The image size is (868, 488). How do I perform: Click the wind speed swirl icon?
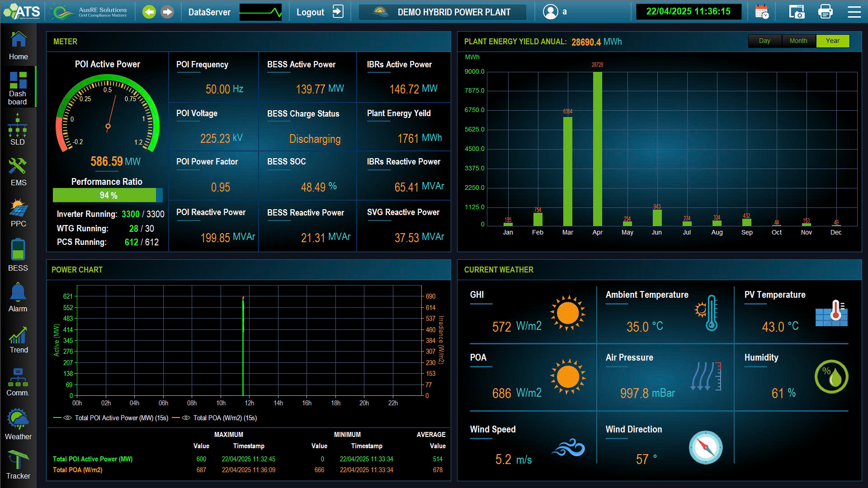click(x=568, y=448)
